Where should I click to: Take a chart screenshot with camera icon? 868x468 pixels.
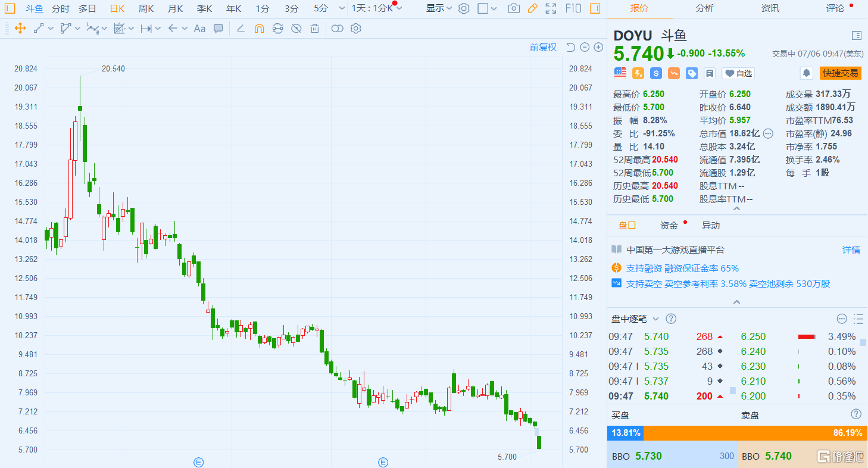tap(514, 8)
